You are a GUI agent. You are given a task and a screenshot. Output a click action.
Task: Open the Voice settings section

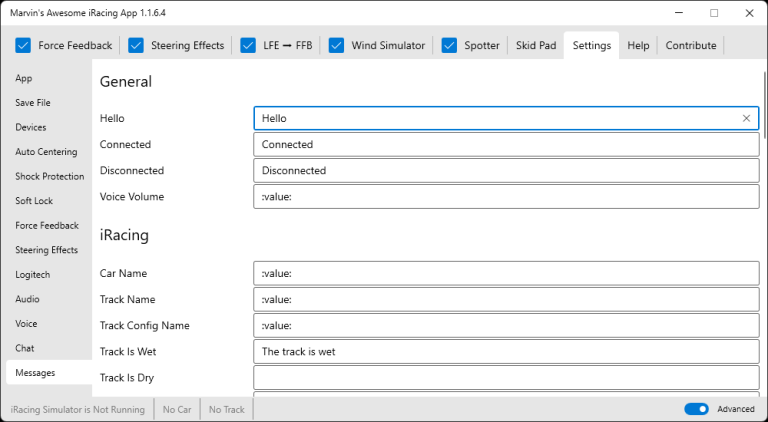pos(27,323)
